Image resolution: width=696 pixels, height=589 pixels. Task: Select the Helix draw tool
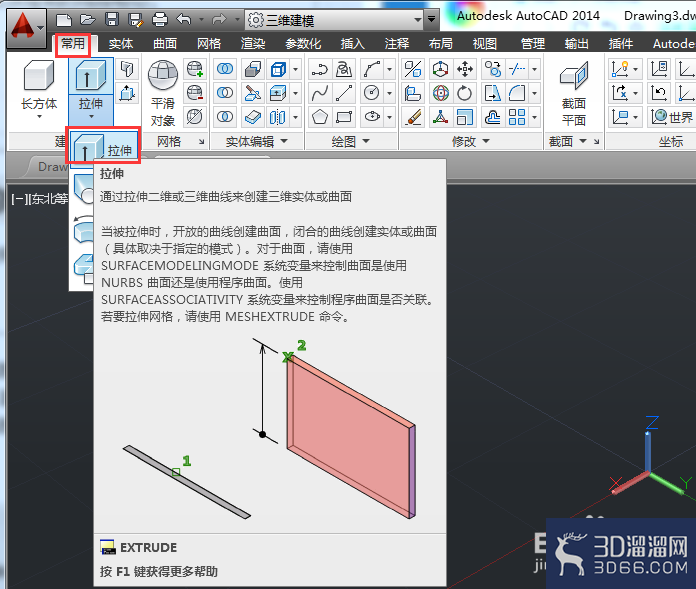[x=344, y=69]
